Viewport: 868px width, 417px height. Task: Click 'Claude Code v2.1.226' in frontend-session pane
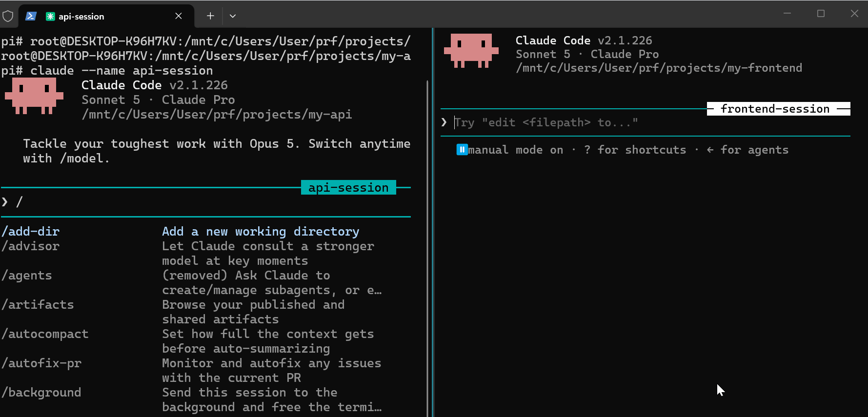(584, 40)
